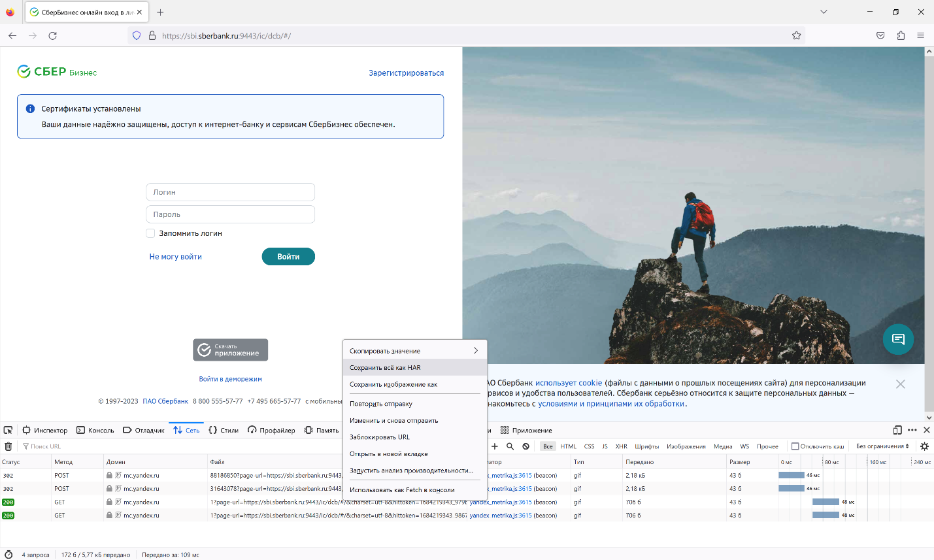The image size is (934, 560).
Task: Go back to previous page
Action: (12, 35)
